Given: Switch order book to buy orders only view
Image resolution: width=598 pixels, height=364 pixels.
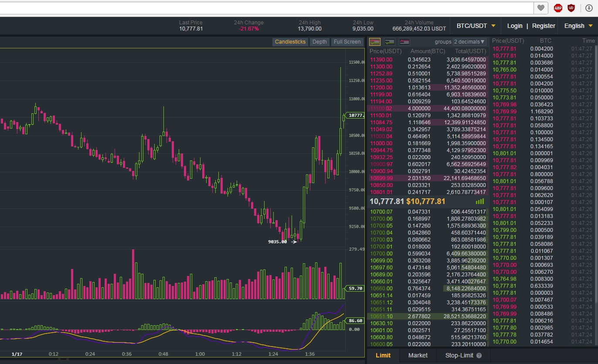Looking at the screenshot, I should tap(390, 42).
